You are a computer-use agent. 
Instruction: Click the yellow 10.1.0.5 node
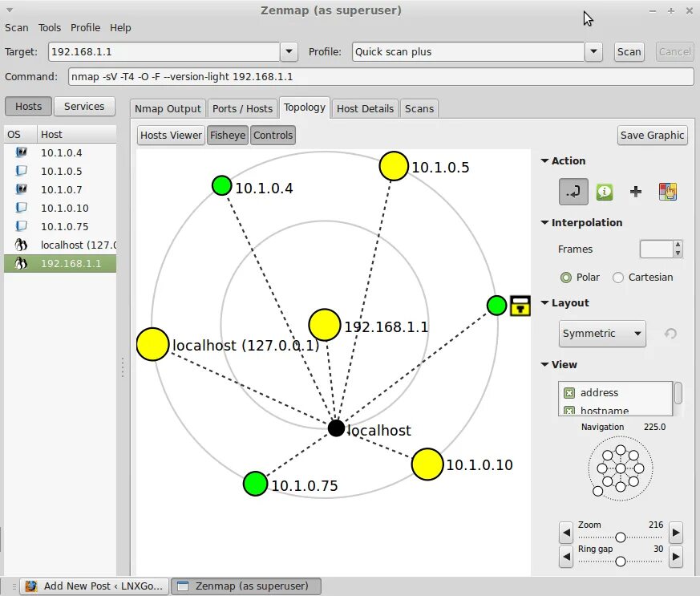click(x=394, y=166)
